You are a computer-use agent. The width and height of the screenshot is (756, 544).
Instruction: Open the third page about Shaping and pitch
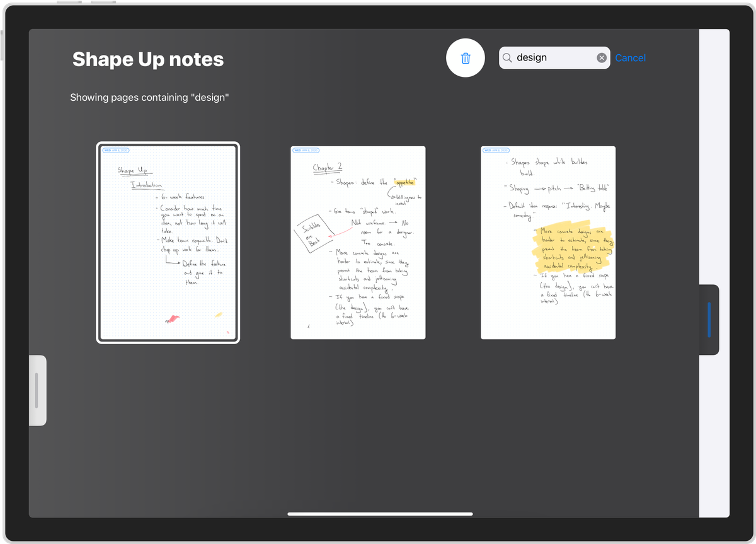[x=548, y=243]
